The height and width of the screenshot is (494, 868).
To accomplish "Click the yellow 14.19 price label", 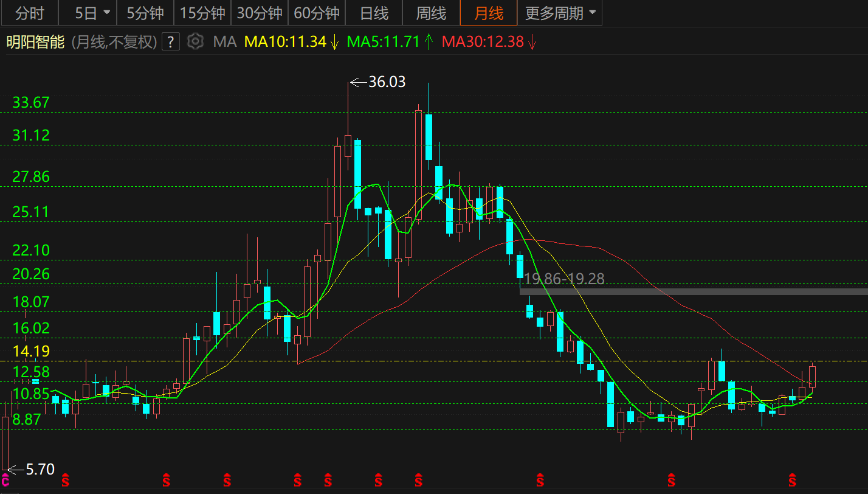I will click(x=31, y=351).
